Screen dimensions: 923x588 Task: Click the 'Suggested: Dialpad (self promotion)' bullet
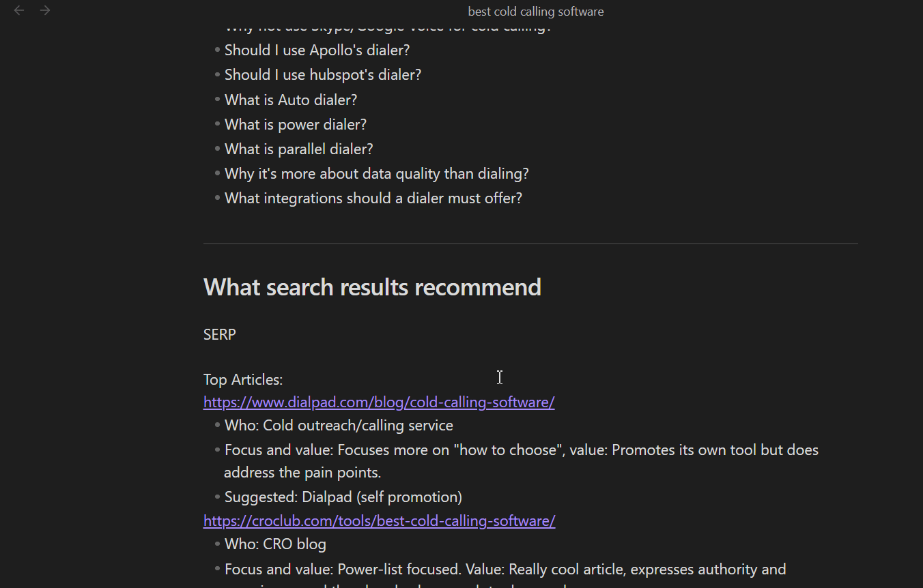343,497
